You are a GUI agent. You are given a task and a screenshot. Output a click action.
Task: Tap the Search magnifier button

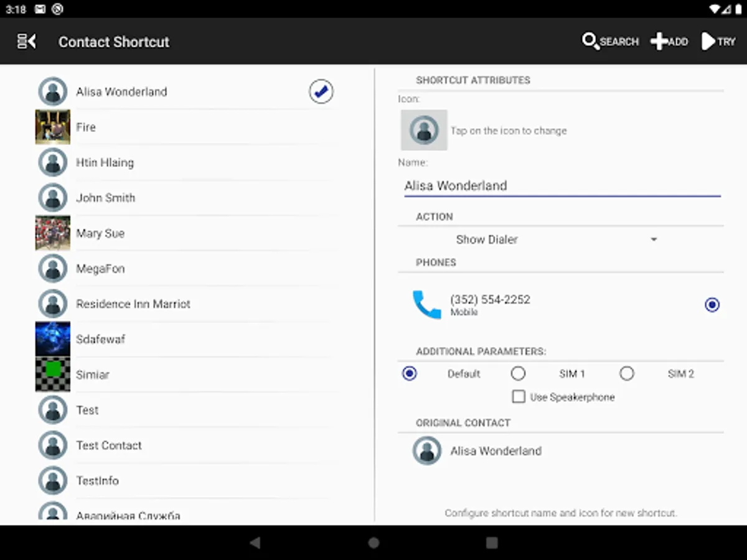pyautogui.click(x=610, y=42)
